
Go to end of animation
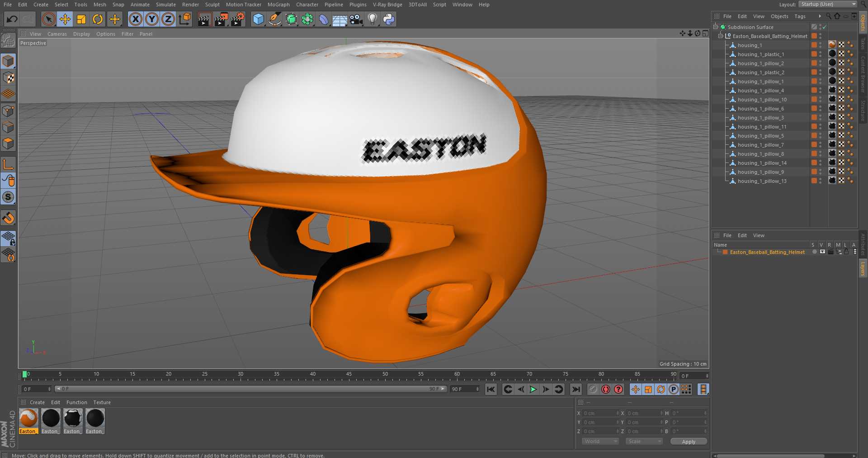576,389
